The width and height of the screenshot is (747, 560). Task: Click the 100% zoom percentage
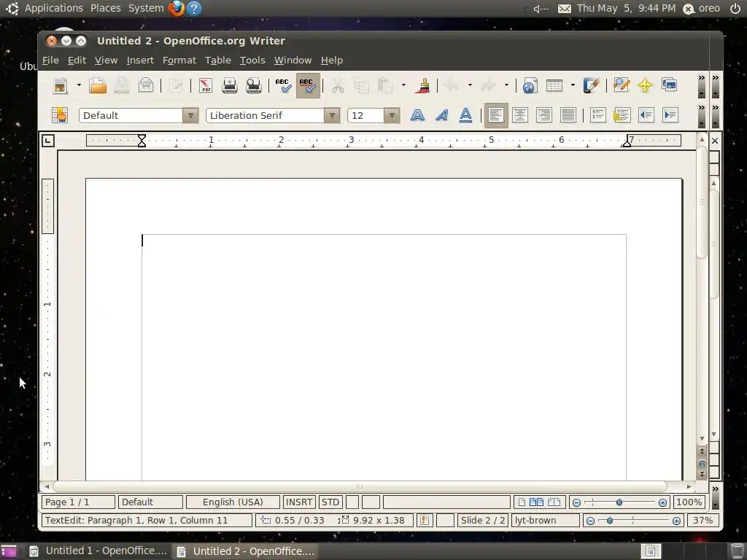689,502
